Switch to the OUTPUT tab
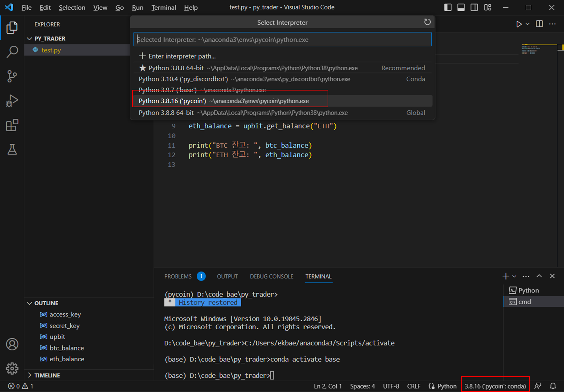 point(227,276)
